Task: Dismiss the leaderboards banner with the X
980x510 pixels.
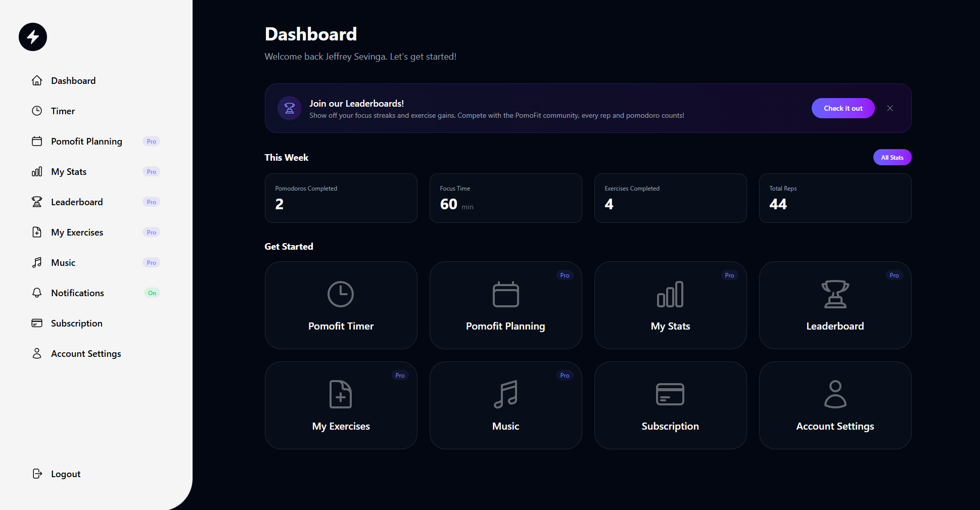Action: point(890,108)
